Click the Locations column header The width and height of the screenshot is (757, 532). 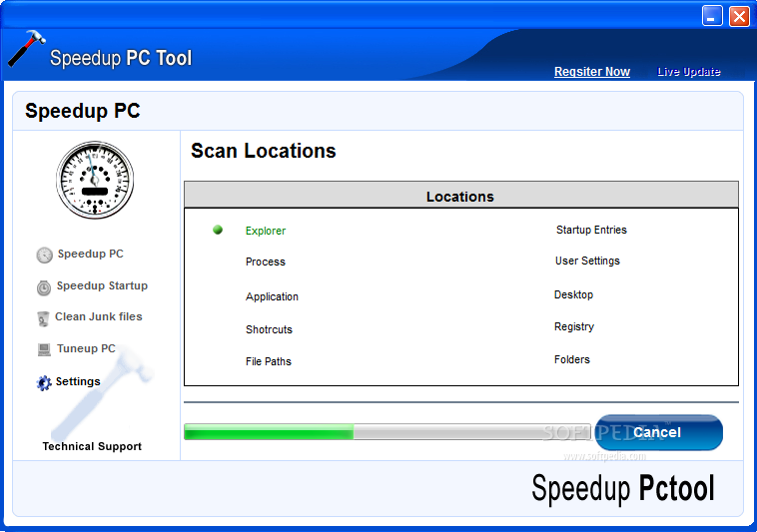click(461, 196)
